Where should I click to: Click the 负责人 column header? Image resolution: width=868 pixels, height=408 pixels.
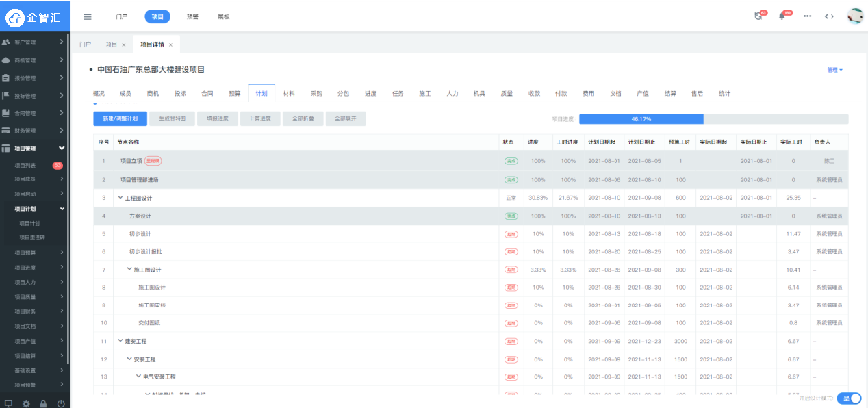pos(821,142)
